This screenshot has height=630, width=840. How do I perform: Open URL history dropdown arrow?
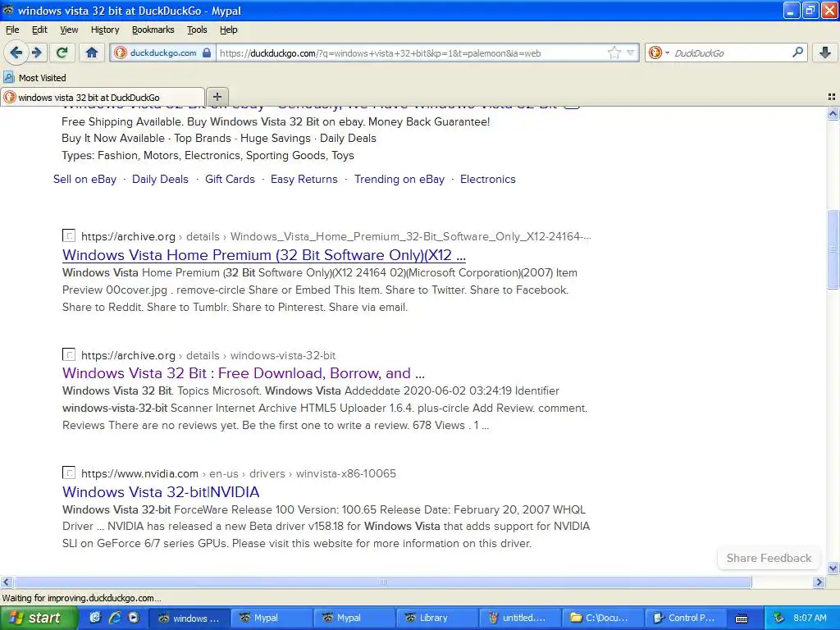(x=631, y=52)
